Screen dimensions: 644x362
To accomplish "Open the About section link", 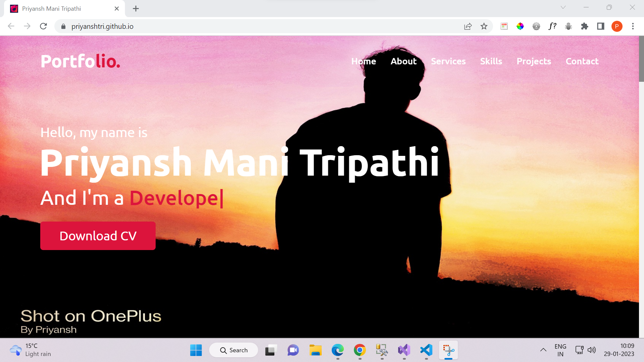I will (404, 61).
